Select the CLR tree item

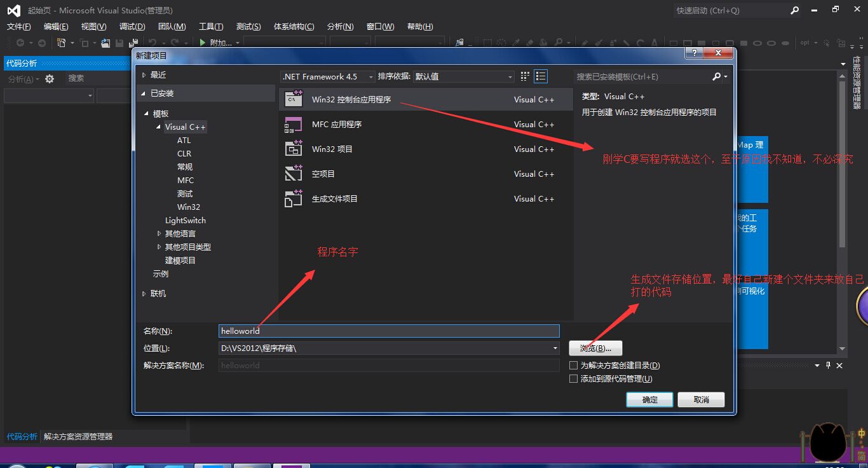(184, 154)
